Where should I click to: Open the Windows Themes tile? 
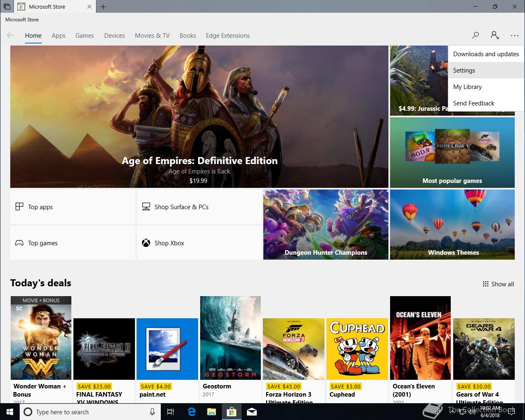pos(452,224)
